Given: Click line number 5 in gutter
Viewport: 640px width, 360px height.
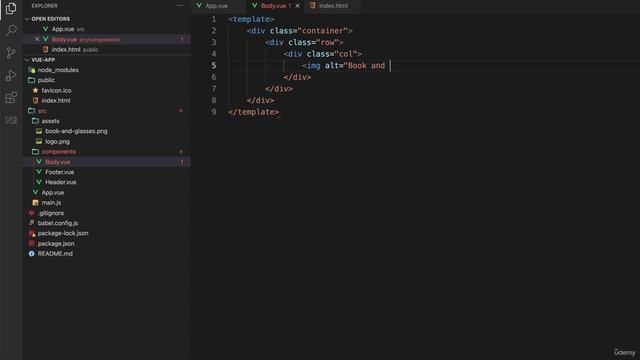Looking at the screenshot, I should click(x=213, y=65).
